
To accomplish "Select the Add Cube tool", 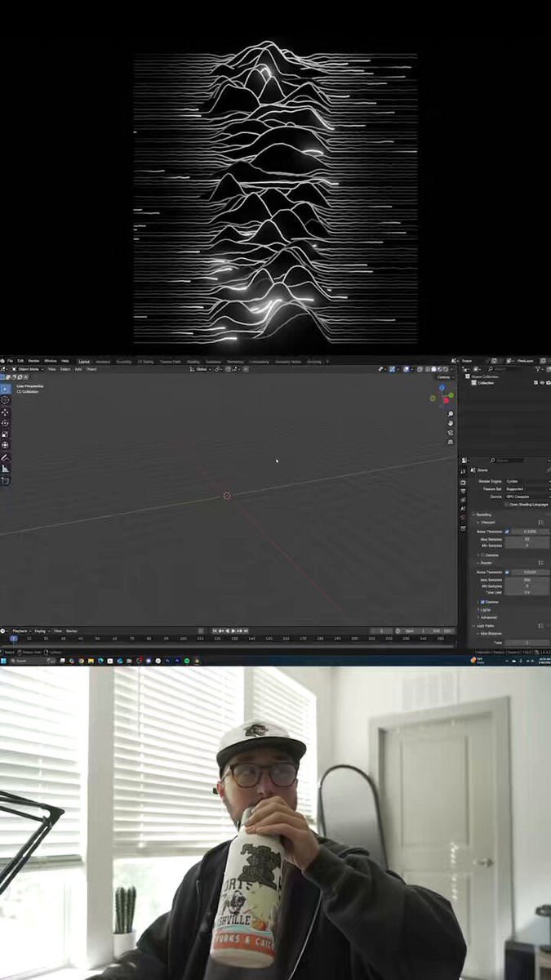I will point(5,480).
